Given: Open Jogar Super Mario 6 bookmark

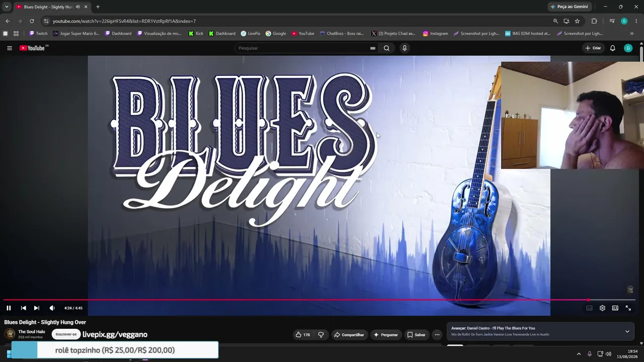Looking at the screenshot, I should [x=76, y=34].
